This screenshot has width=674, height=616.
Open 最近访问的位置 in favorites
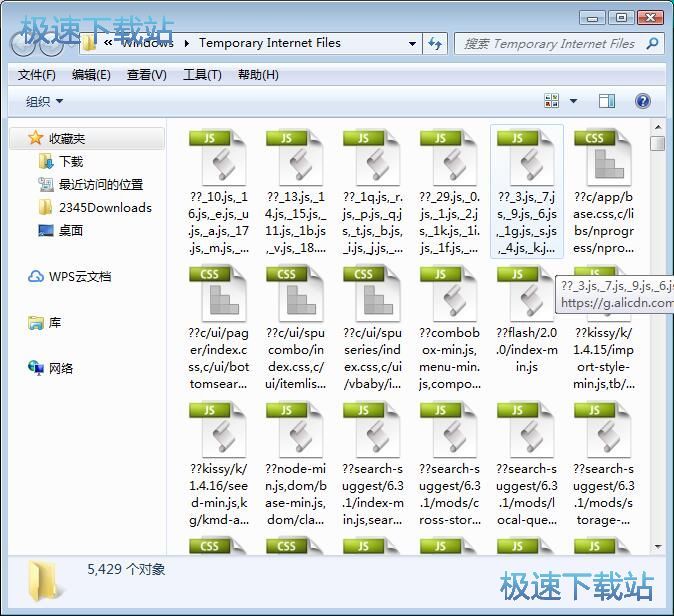pyautogui.click(x=90, y=185)
